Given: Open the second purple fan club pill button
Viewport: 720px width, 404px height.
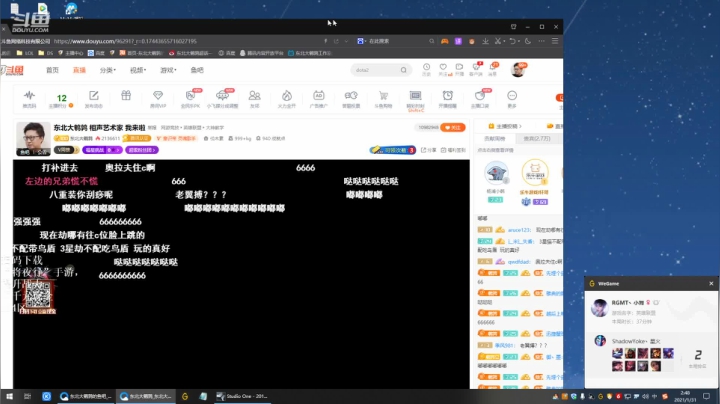Looking at the screenshot, I should 142,150.
